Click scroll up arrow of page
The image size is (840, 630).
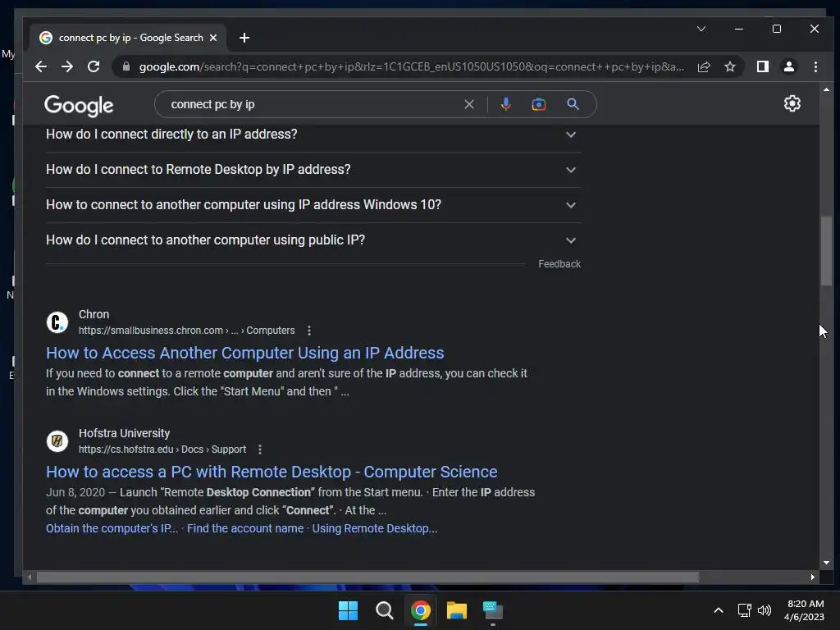tap(827, 89)
